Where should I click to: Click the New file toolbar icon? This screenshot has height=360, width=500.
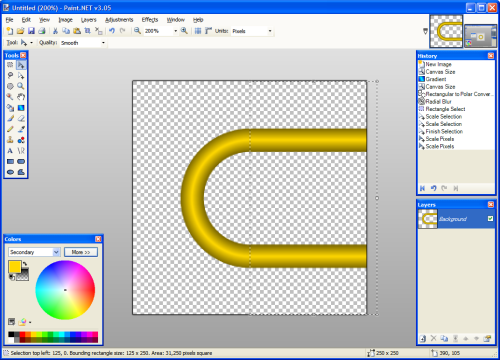pyautogui.click(x=10, y=31)
